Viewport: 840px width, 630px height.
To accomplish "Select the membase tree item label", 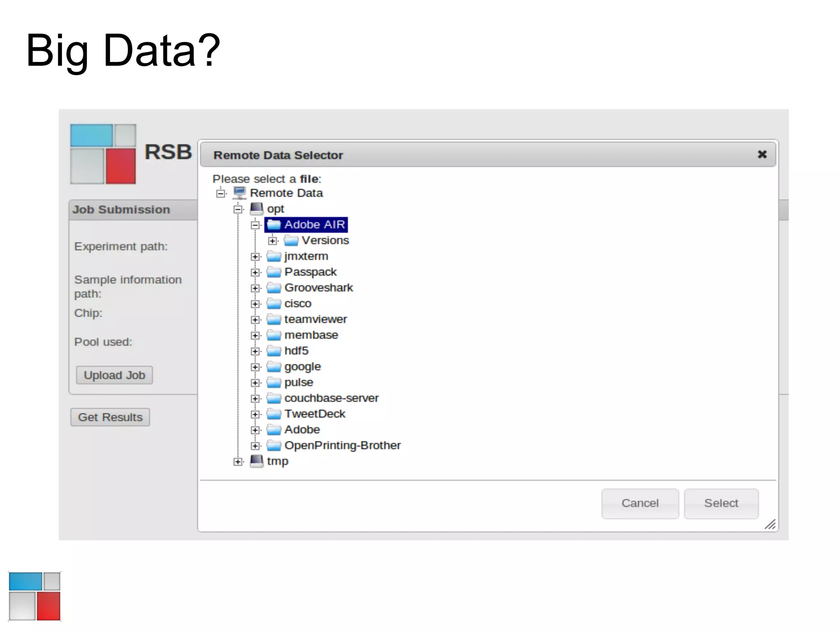I will [x=311, y=335].
